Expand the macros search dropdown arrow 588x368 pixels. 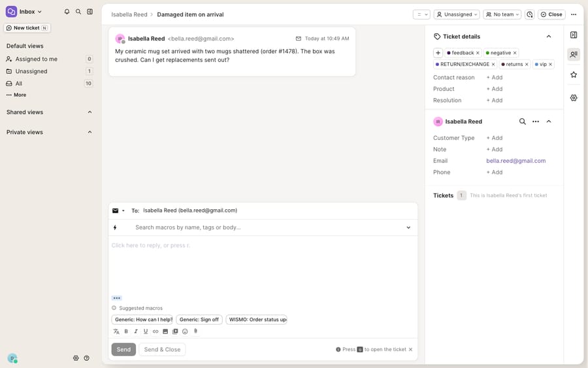[x=408, y=227]
